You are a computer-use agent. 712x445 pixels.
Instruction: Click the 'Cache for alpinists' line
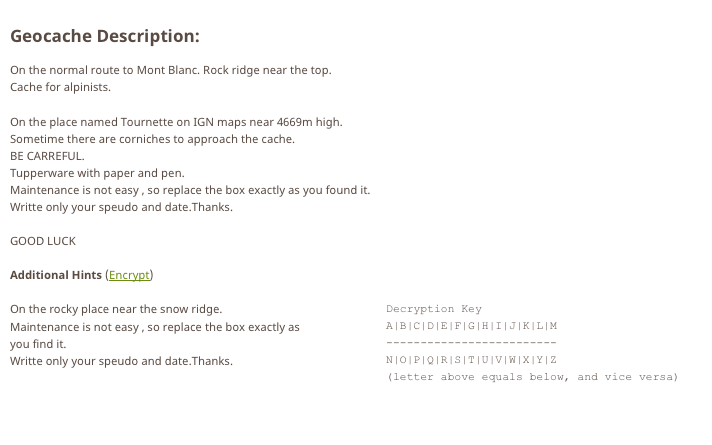[60, 87]
